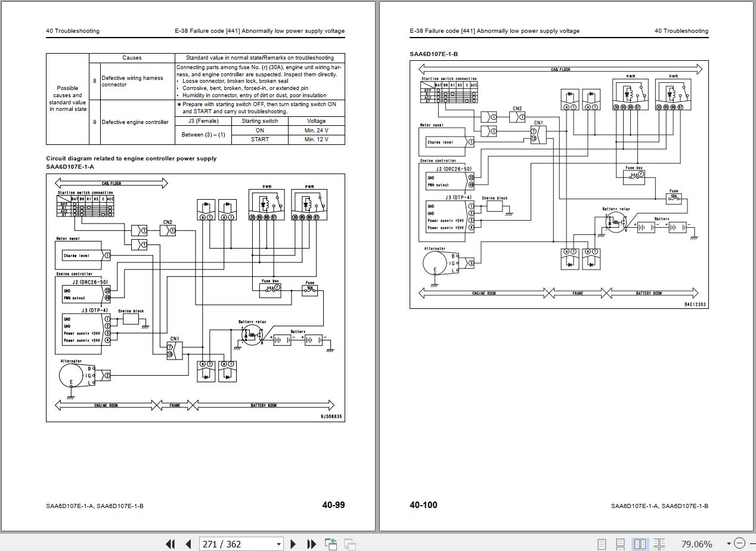Click the 'Between (3) – (1)' cell
This screenshot has height=551, width=756.
pos(203,135)
